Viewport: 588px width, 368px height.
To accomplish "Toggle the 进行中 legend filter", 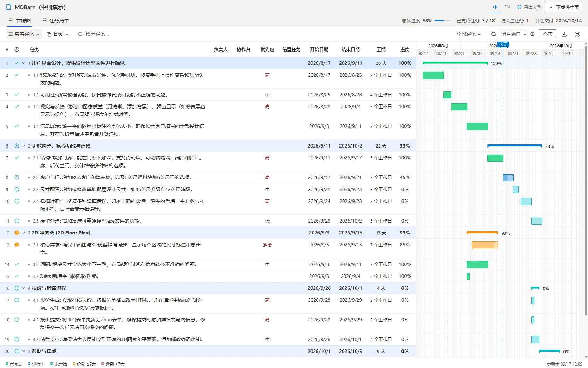I will (x=36, y=364).
